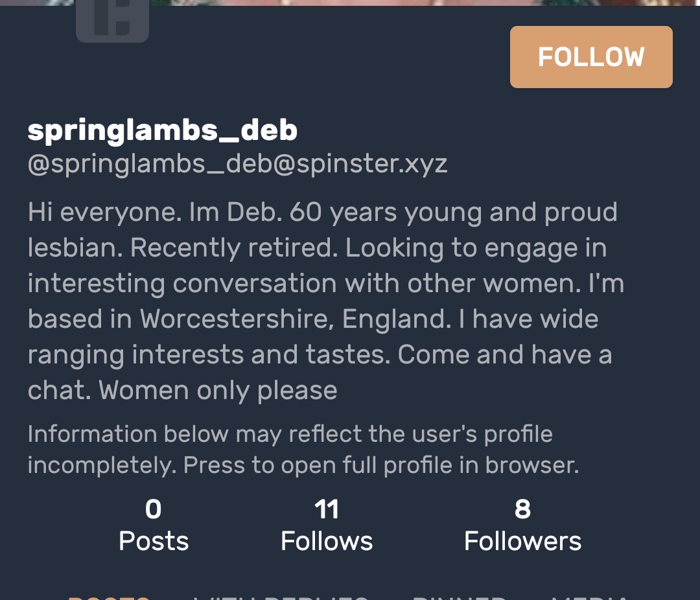Tap the Posts label under the count
This screenshot has height=600, width=700.
[154, 541]
